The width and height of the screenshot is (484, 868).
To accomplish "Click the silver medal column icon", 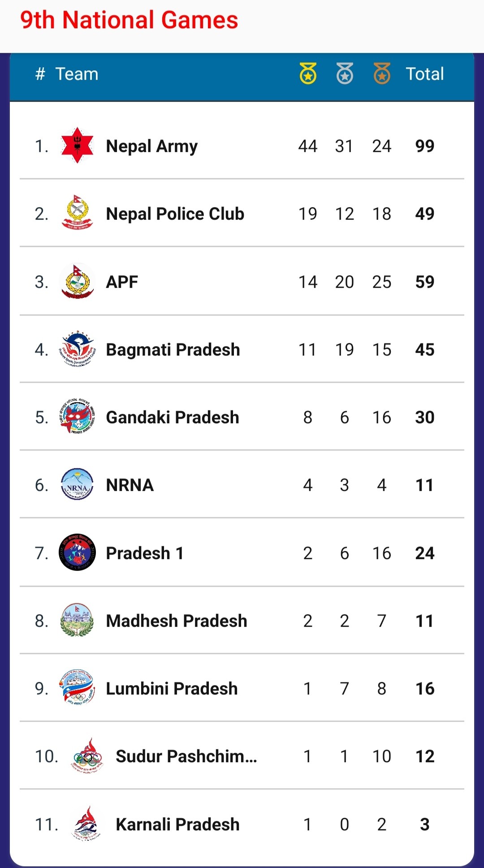I will tap(345, 74).
